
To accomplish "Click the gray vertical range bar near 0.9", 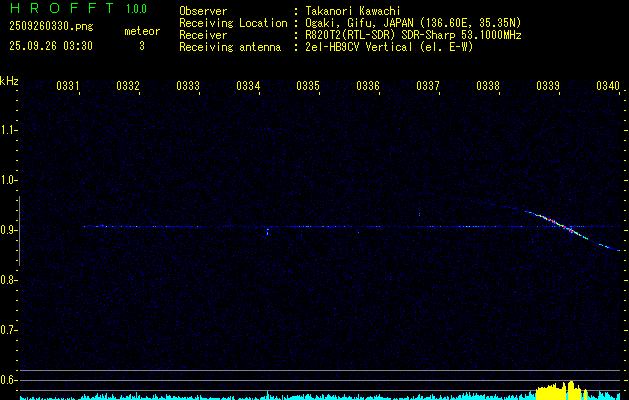I will pyautogui.click(x=19, y=231).
